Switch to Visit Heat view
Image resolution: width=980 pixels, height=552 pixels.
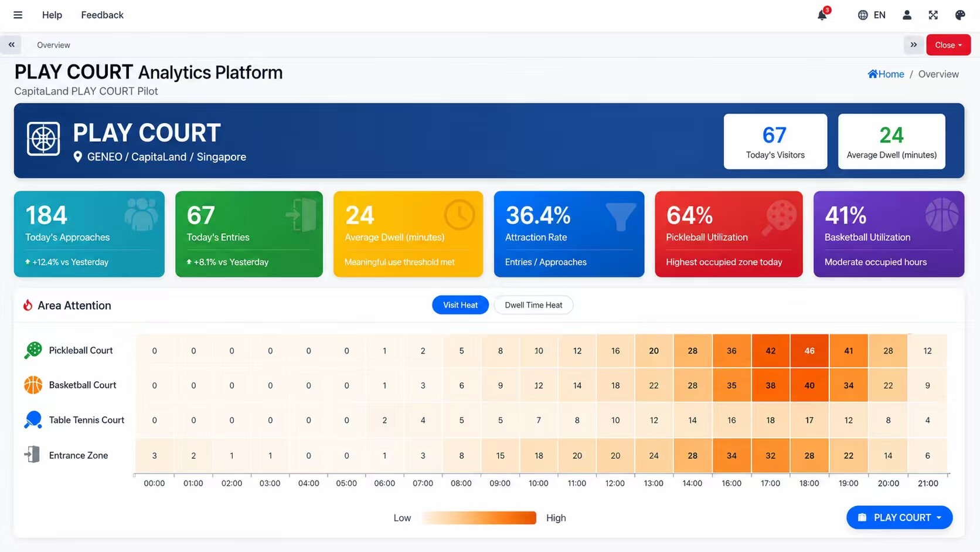(460, 305)
